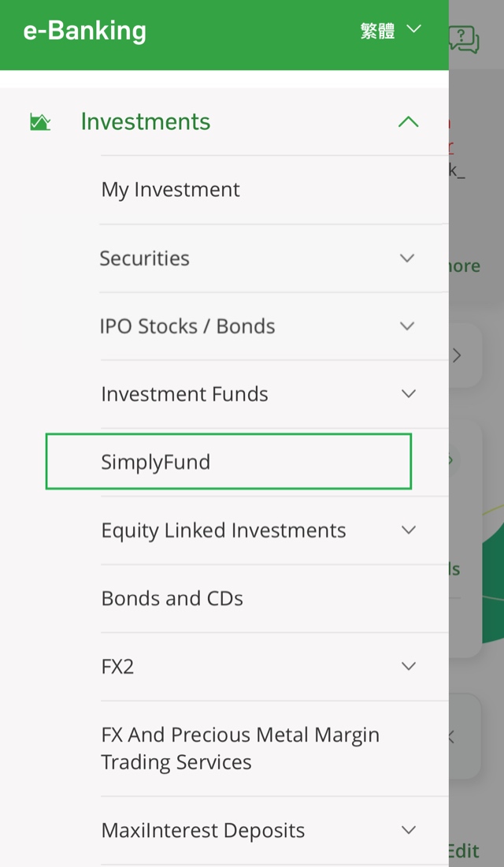
Task: Expand IPO Stocks / Bonds options
Action: (x=407, y=326)
